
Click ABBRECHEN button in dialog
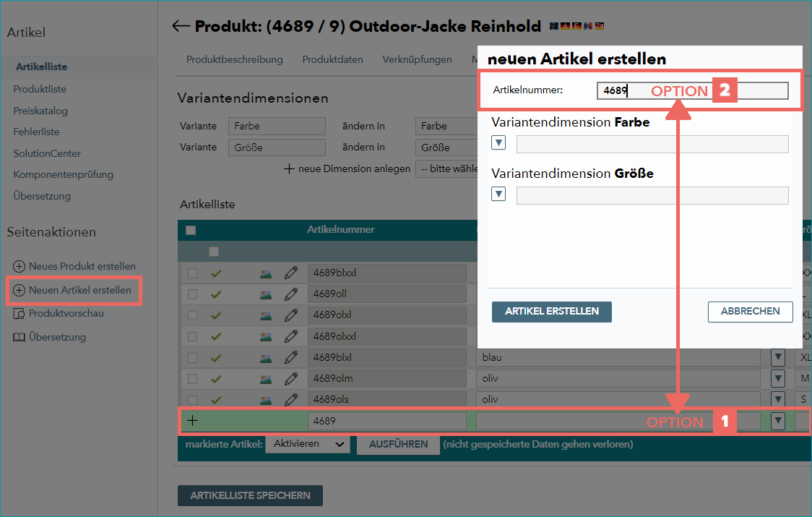[750, 312]
